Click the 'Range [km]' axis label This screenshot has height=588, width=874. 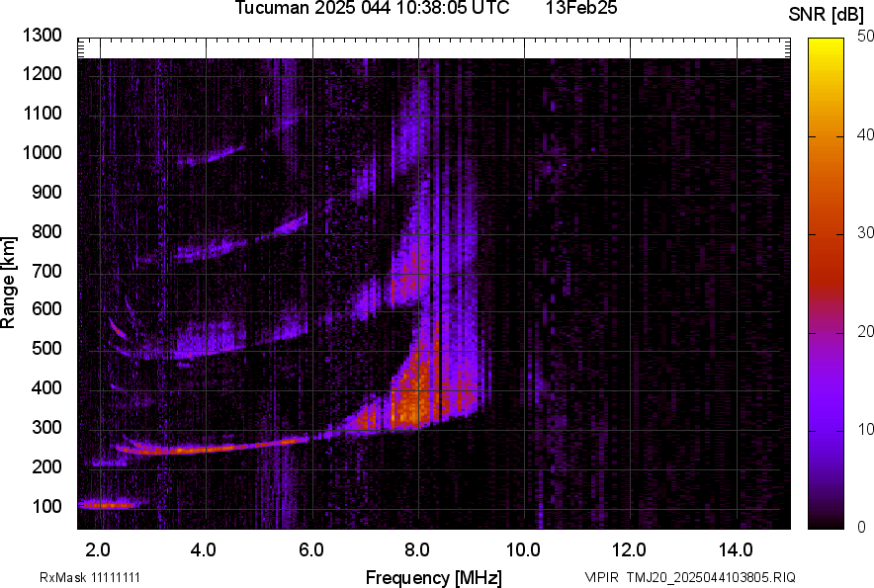[8, 283]
